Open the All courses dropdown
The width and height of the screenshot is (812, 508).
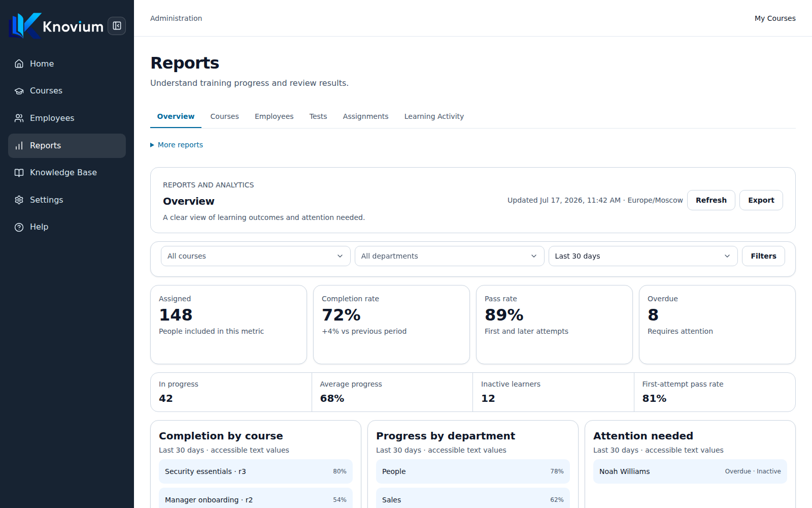256,256
